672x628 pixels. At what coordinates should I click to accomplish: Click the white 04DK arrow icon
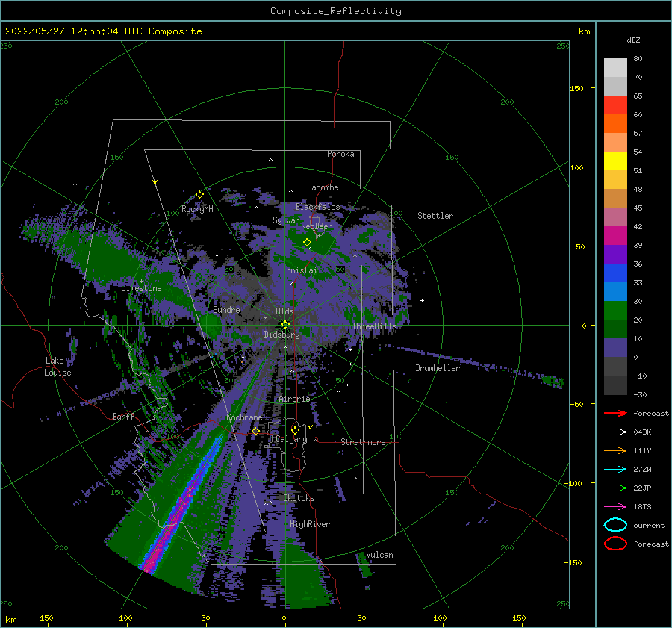click(615, 432)
